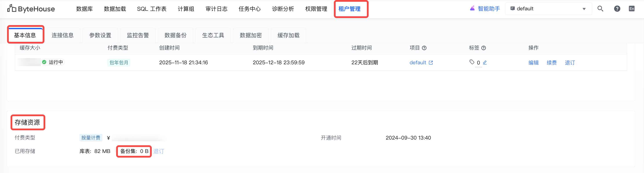Image resolution: width=644 pixels, height=173 pixels.
Task: Click the edit pencil icon beside tag count
Action: [485, 63]
